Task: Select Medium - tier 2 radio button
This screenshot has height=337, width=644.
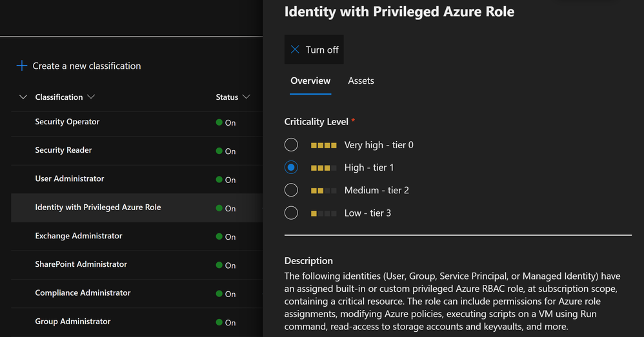Action: [291, 190]
